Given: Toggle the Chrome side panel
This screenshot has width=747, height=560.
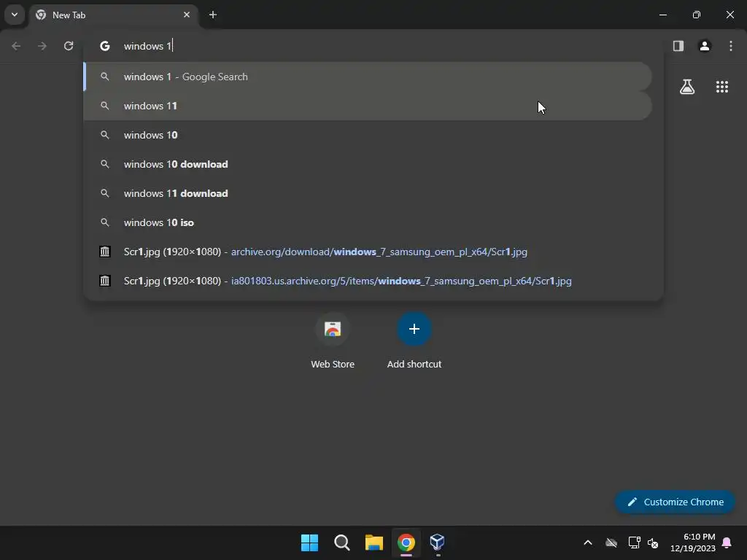Looking at the screenshot, I should point(678,46).
